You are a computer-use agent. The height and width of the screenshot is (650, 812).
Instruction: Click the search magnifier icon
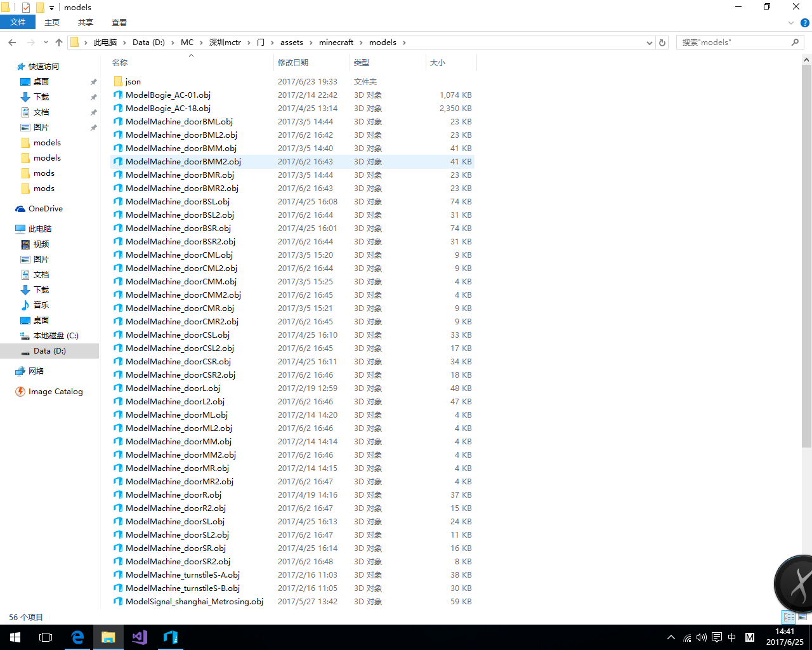pyautogui.click(x=795, y=43)
